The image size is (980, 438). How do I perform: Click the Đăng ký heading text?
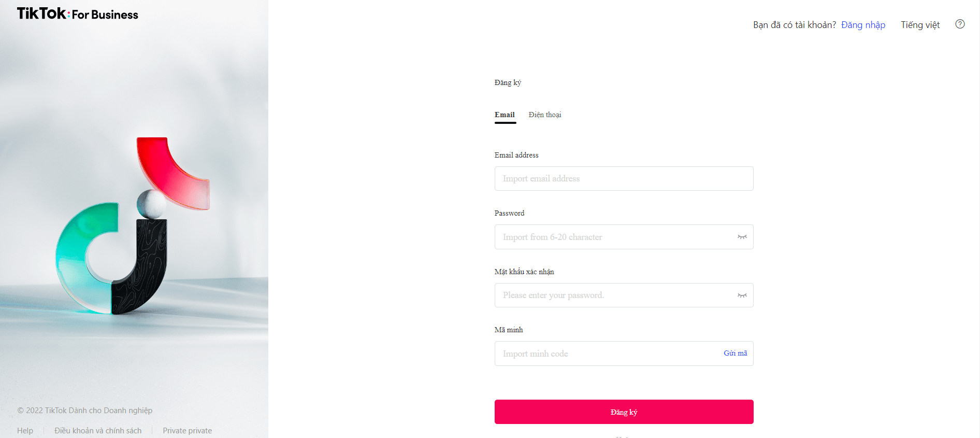pos(508,83)
